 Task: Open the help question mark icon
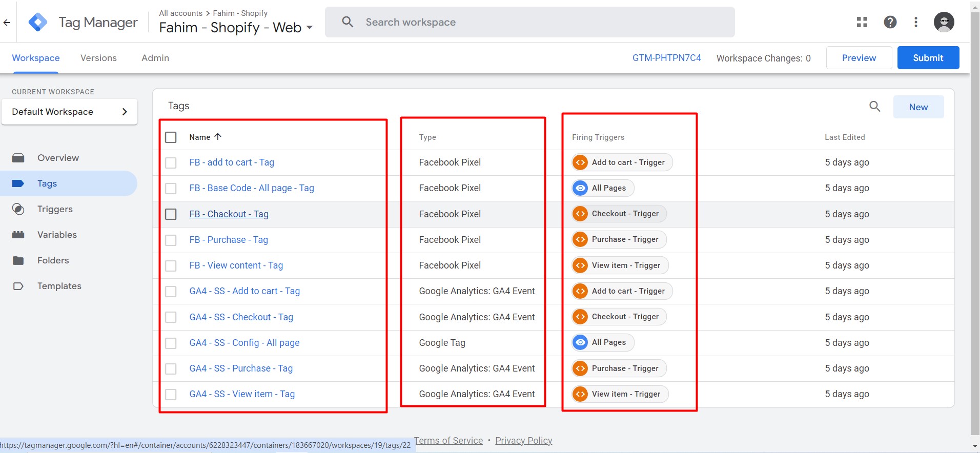890,22
